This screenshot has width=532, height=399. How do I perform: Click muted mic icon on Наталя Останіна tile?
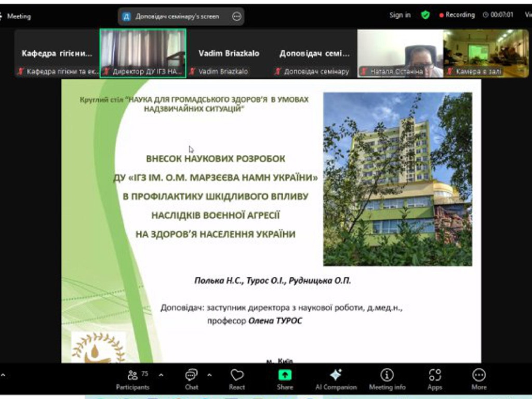pyautogui.click(x=364, y=71)
